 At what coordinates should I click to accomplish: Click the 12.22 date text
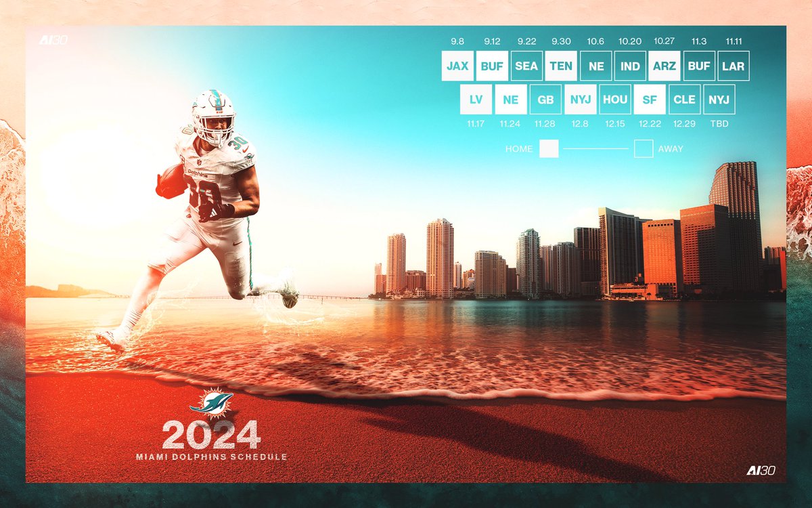650,124
